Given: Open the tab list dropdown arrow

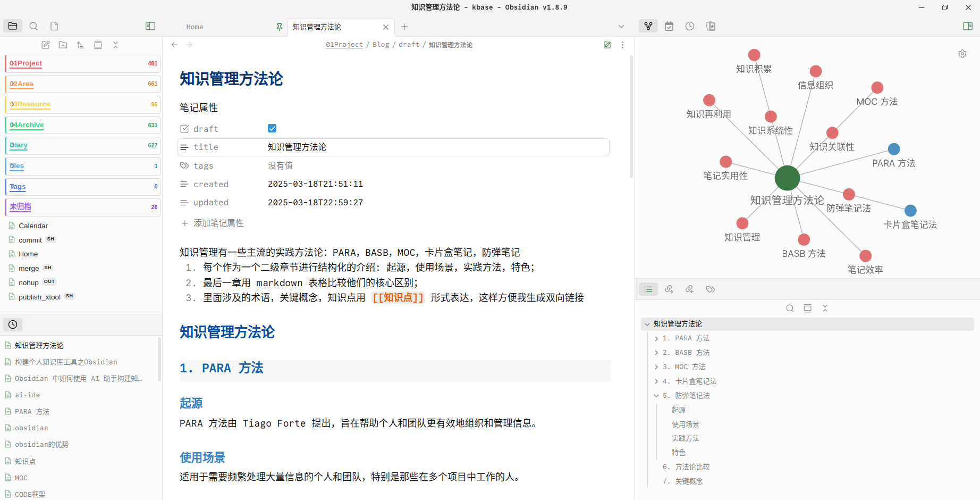Looking at the screenshot, I should pos(621,27).
